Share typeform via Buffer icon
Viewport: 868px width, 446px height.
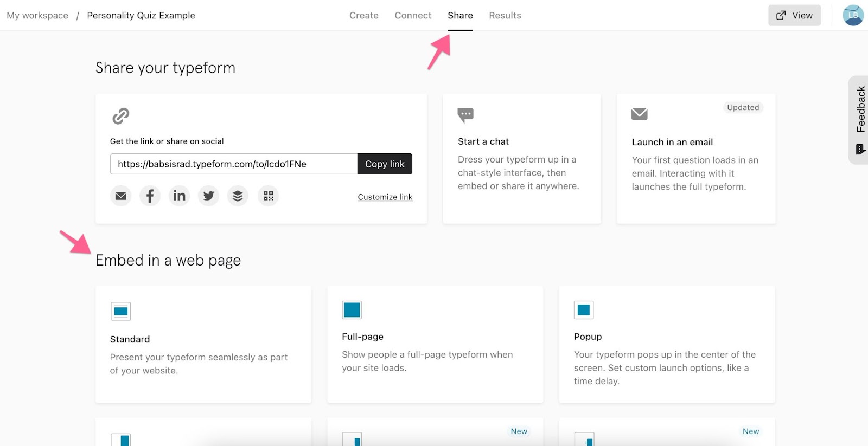238,196
